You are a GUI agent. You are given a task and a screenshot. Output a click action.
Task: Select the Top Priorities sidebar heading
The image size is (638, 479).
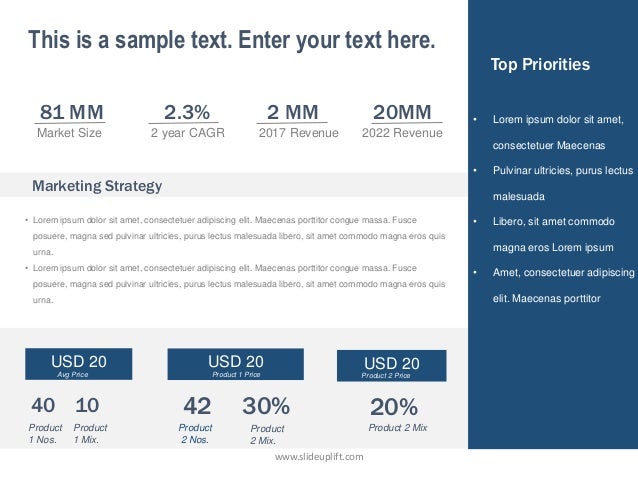pyautogui.click(x=540, y=64)
